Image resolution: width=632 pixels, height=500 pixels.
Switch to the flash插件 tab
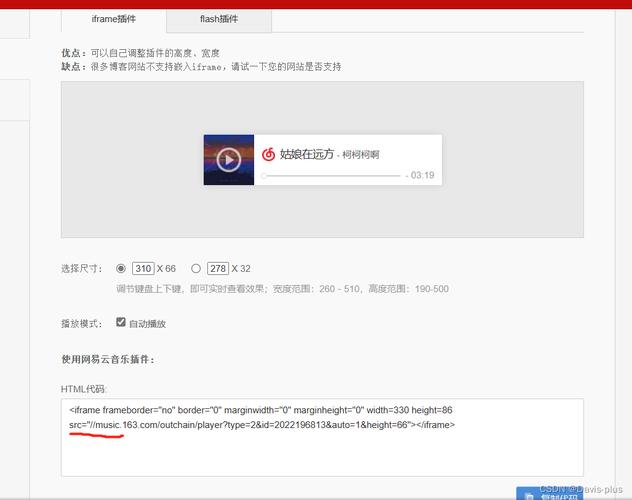pos(219,19)
